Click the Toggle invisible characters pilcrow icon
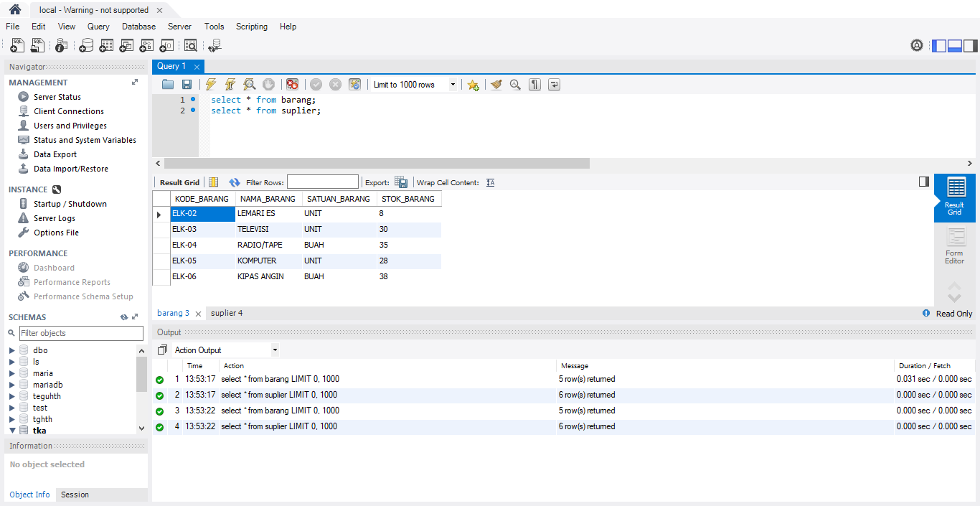Viewport: 980px width, 506px height. click(534, 84)
